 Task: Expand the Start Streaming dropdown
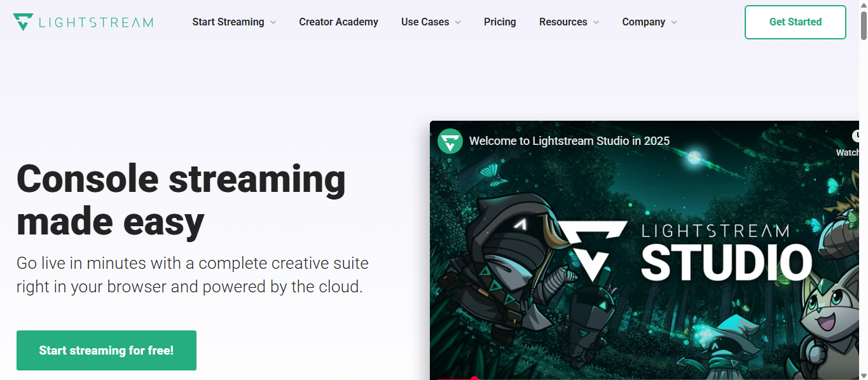(234, 22)
